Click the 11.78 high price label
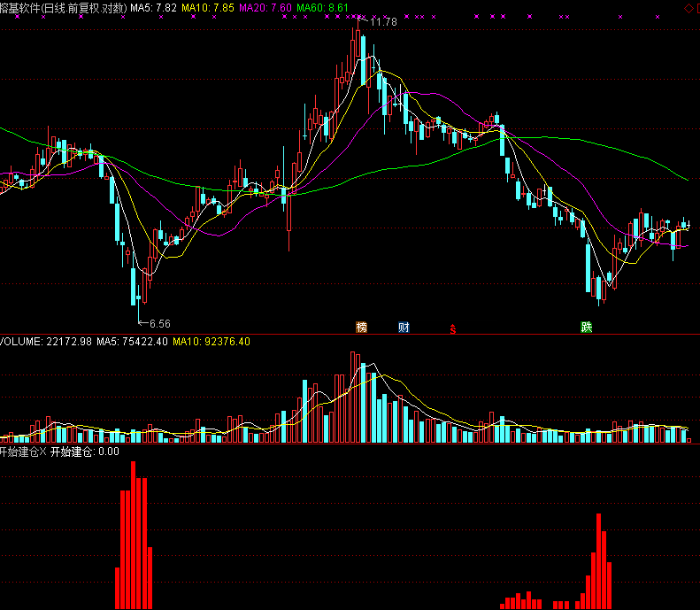Viewport: 700px width, 610px height. (383, 22)
